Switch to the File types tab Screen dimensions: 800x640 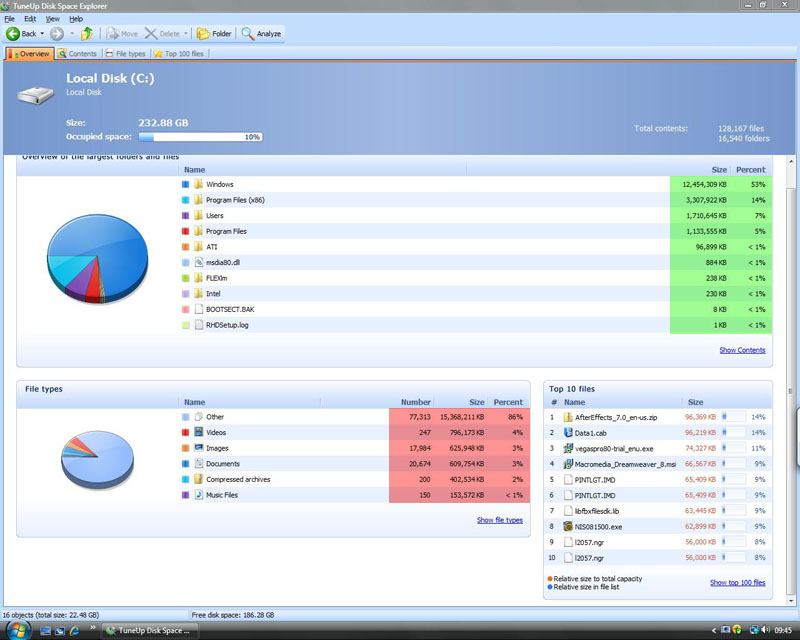[x=125, y=54]
